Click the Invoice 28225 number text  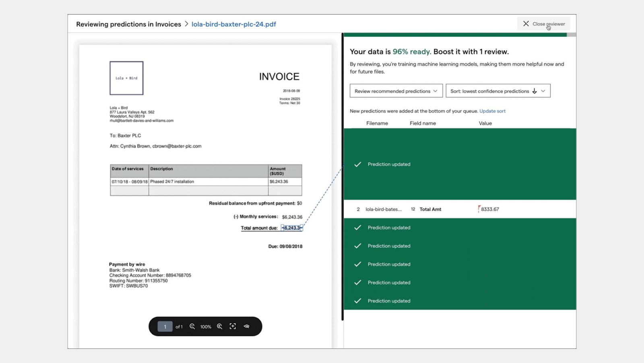(290, 99)
